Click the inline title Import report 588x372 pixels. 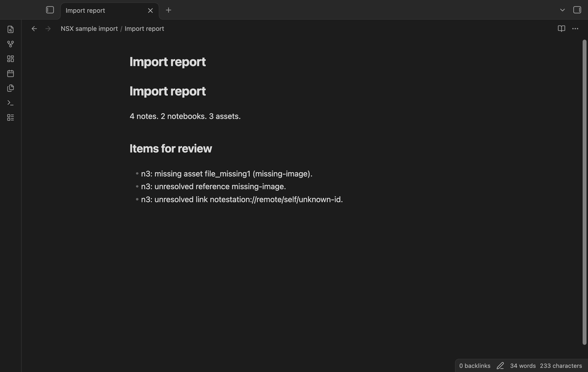tap(168, 62)
